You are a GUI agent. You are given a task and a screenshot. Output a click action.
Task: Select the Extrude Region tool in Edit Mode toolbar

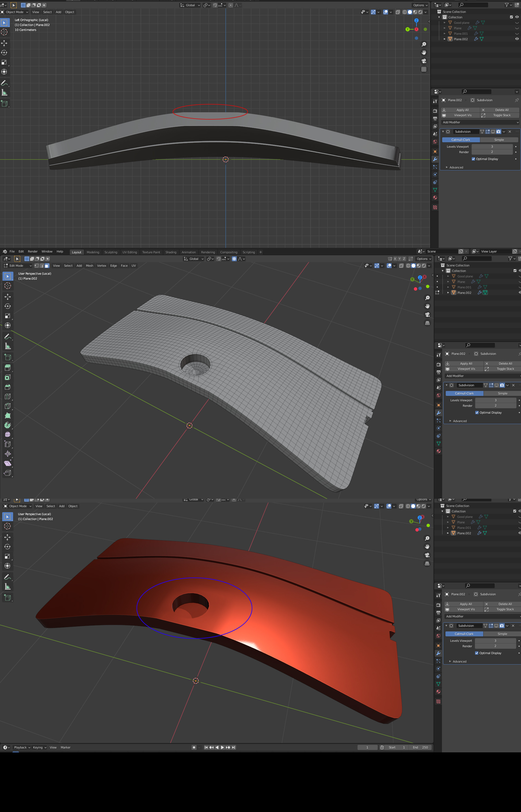pos(7,368)
